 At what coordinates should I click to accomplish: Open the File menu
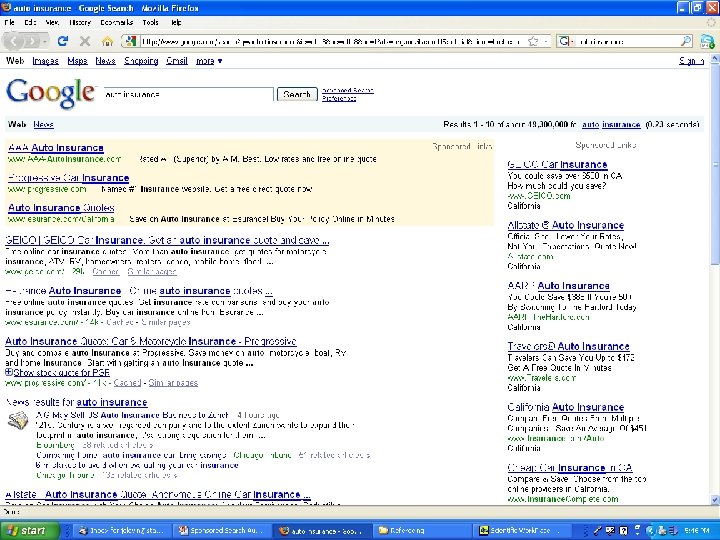click(9, 22)
